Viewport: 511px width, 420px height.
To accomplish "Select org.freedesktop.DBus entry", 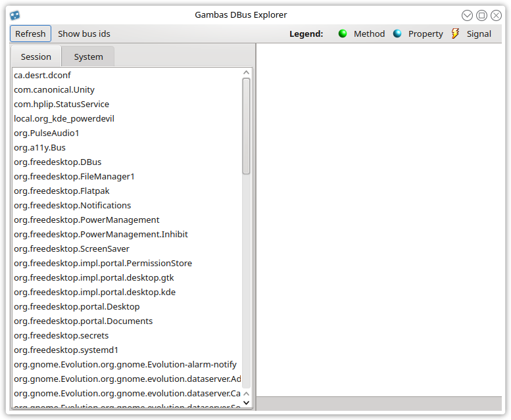I will point(127,162).
